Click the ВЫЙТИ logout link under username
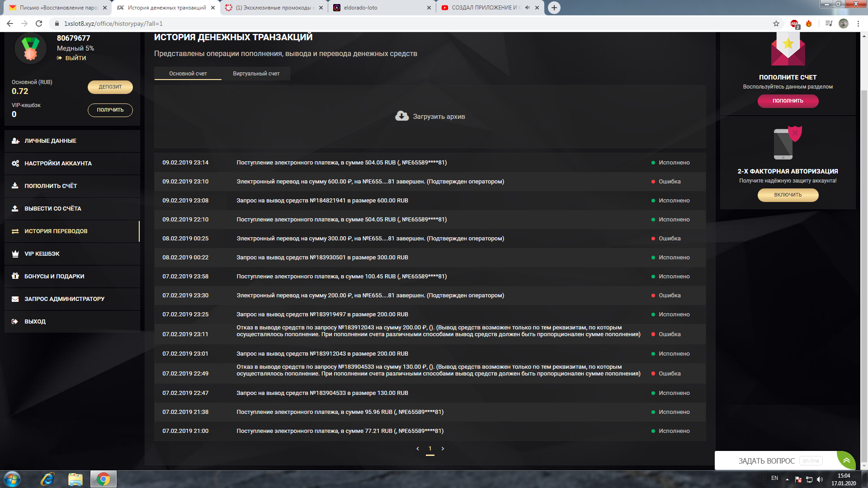Viewport: 868px width, 488px height. point(75,58)
